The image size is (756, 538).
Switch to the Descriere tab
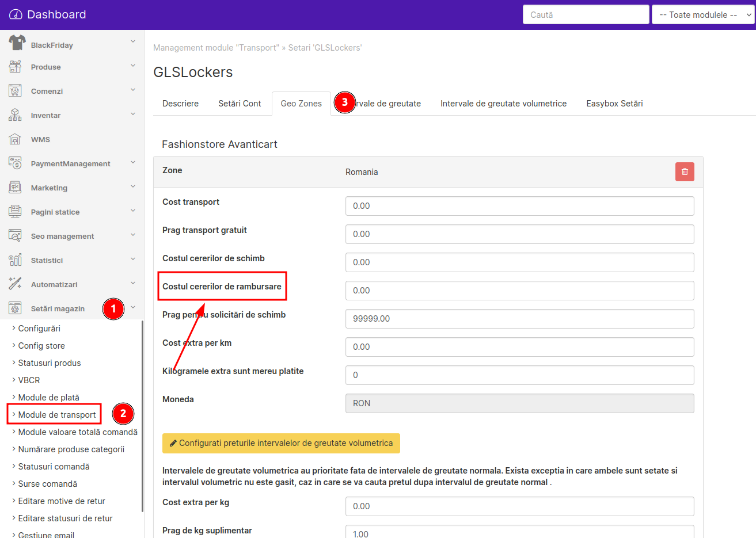click(x=180, y=104)
